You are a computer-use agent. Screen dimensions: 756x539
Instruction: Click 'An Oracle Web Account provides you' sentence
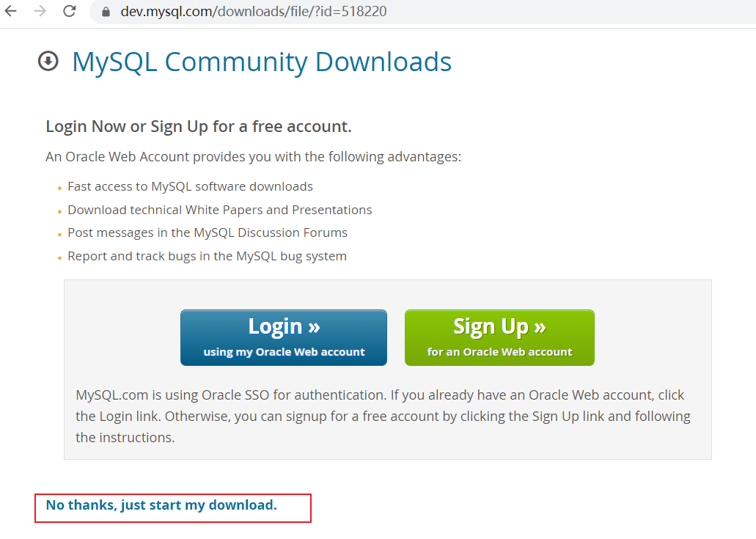[254, 157]
